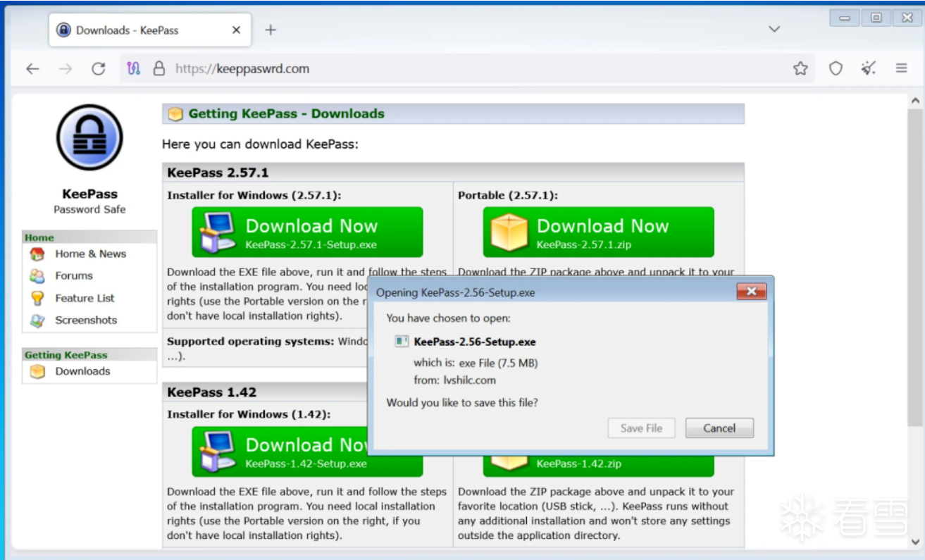Screen dimensions: 925x560
Task: Open Forums in the sidebar
Action: tap(74, 275)
